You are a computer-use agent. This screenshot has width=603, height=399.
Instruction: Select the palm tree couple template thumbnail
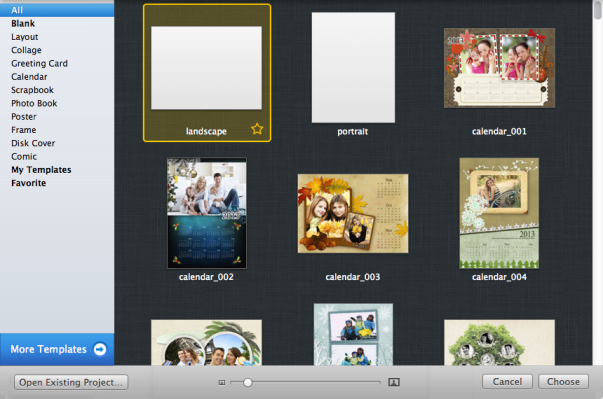207,342
